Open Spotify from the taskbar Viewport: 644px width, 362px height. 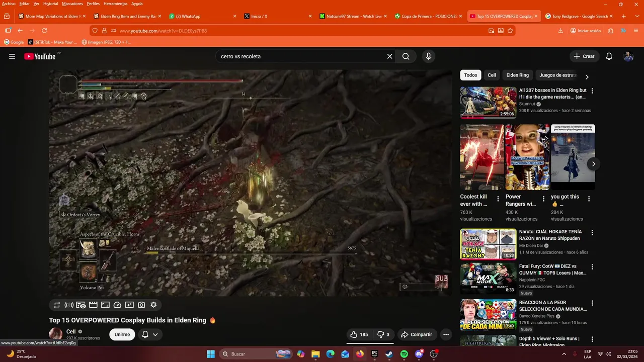click(404, 354)
